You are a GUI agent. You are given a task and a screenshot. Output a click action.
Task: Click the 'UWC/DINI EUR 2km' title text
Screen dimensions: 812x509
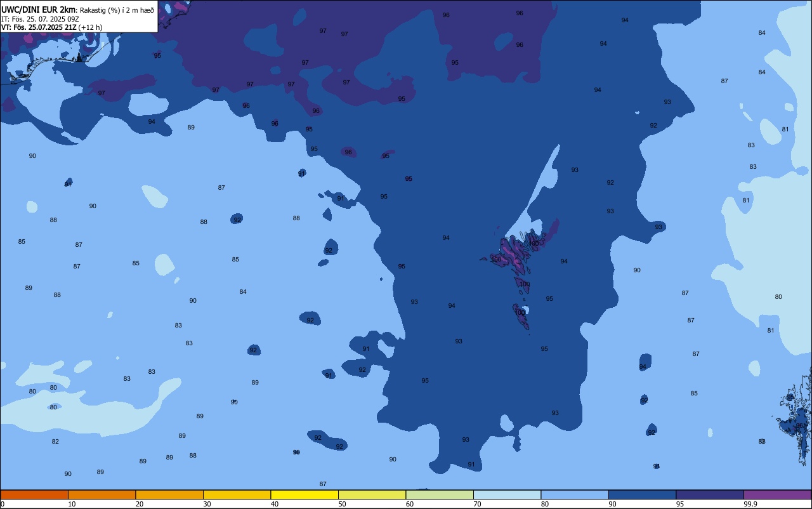(39, 10)
